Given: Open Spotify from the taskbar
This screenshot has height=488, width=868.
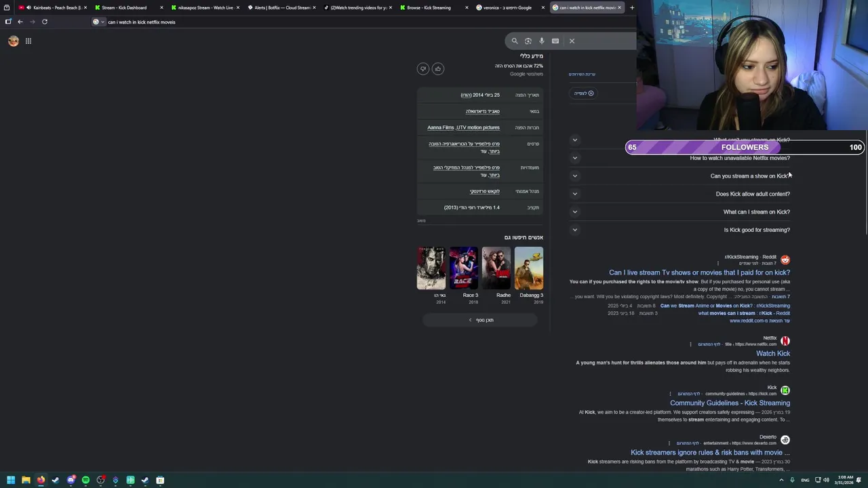Looking at the screenshot, I should pyautogui.click(x=85, y=480).
